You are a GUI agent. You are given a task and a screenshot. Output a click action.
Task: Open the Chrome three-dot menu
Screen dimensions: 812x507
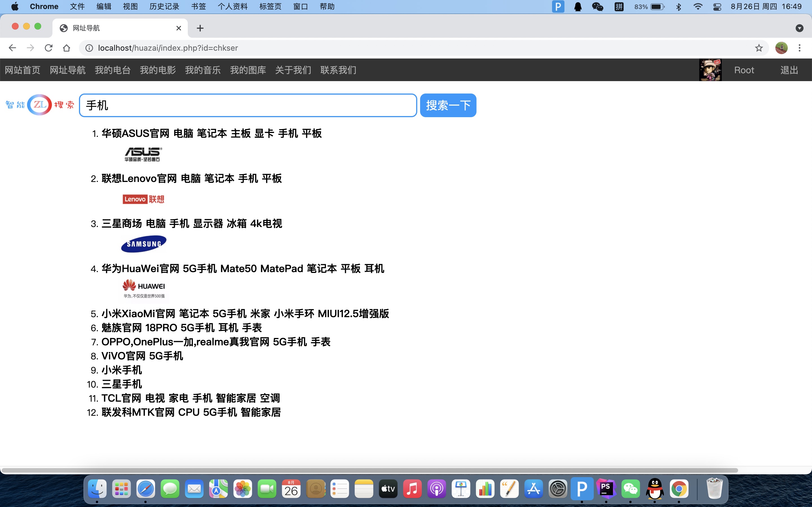pyautogui.click(x=799, y=48)
